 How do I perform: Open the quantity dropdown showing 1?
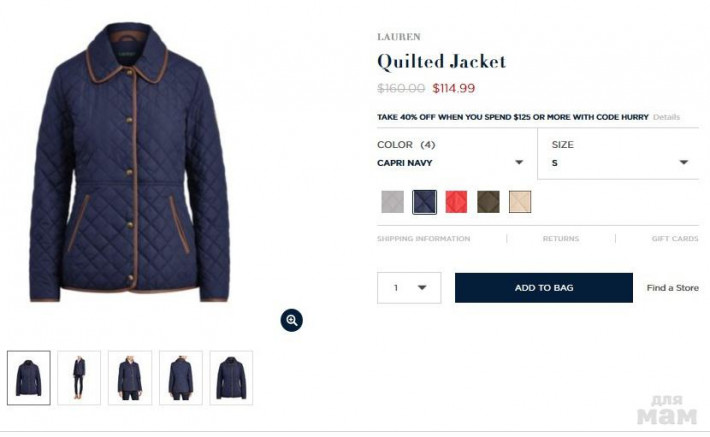(409, 288)
